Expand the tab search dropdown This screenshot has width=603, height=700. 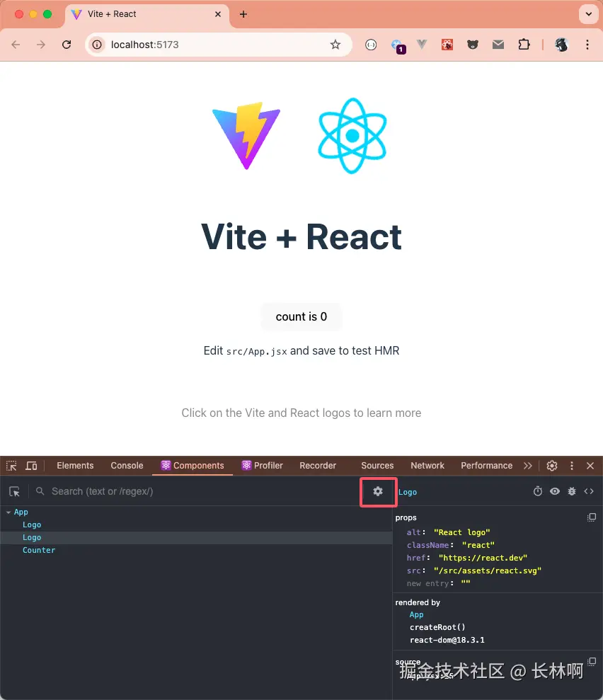(x=589, y=14)
